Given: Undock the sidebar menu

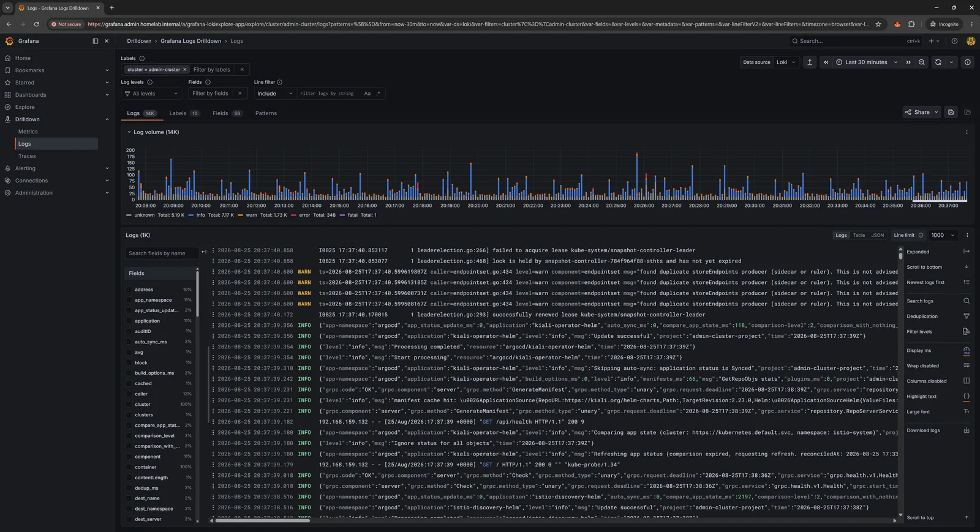Looking at the screenshot, I should click(x=95, y=41).
